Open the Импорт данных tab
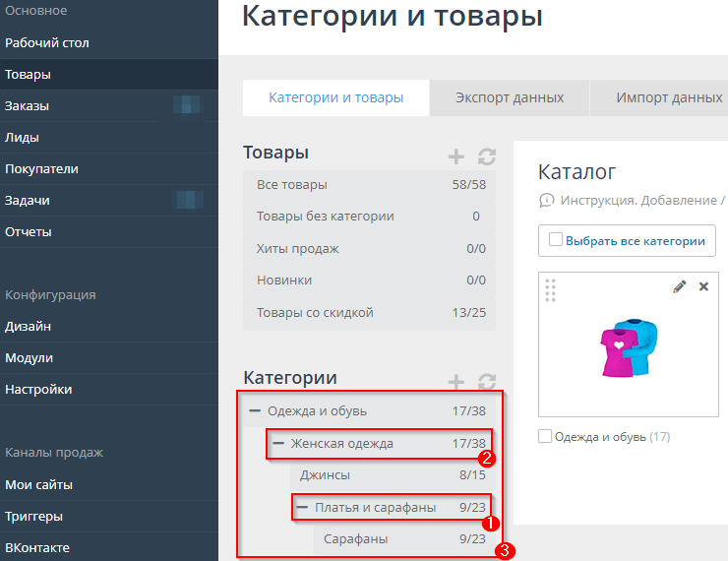This screenshot has width=728, height=561. (x=668, y=98)
